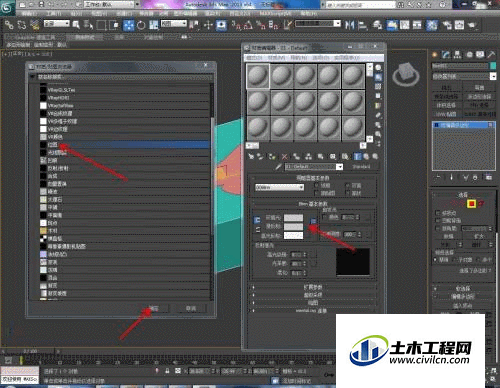
Task: Expand the 扩展参数 rollout
Action: (x=313, y=287)
